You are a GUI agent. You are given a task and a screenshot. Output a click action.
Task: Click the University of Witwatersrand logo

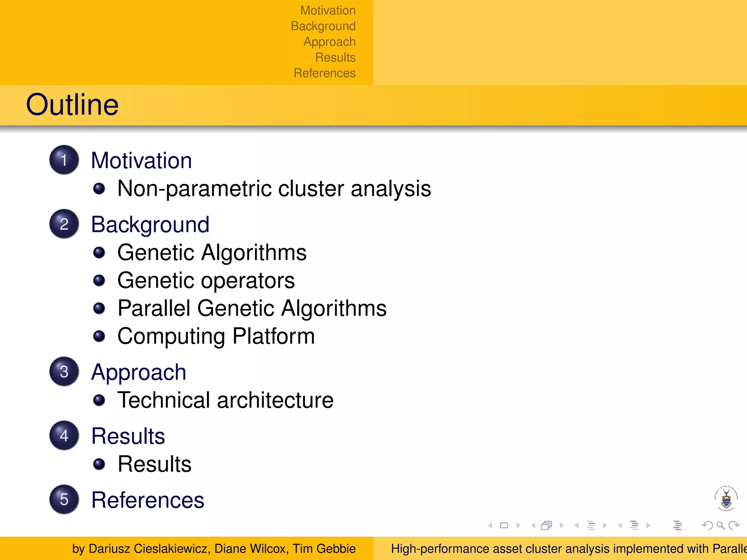click(x=726, y=499)
